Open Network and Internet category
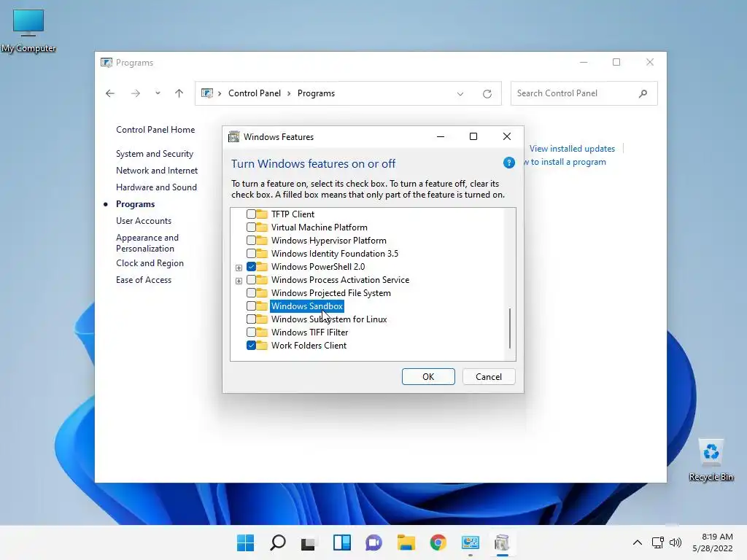This screenshot has width=747, height=560. point(157,171)
